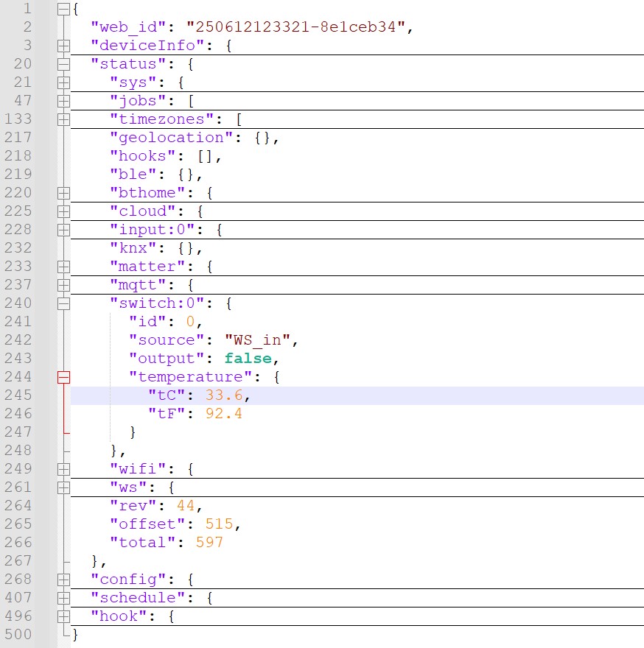Expand the "input:0" fold marker
This screenshot has width=644, height=648.
(x=63, y=230)
